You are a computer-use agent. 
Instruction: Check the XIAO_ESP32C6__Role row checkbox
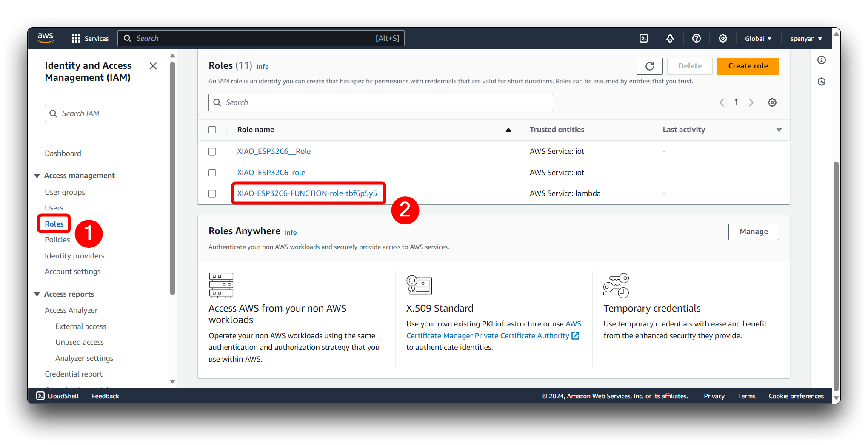click(x=212, y=151)
